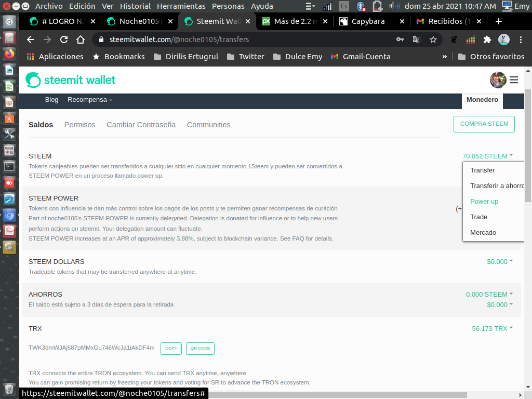The width and height of the screenshot is (532, 399).
Task: Click the translate page icon
Action: tap(417, 39)
